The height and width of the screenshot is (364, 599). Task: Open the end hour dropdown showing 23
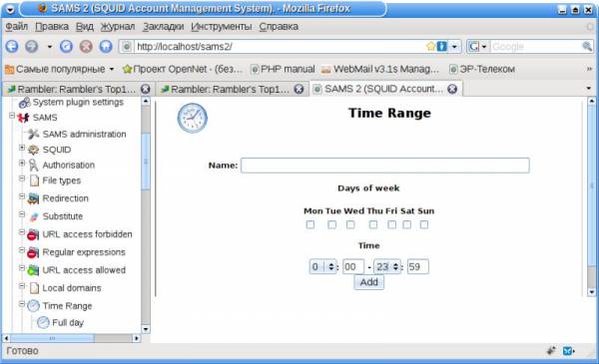click(387, 266)
